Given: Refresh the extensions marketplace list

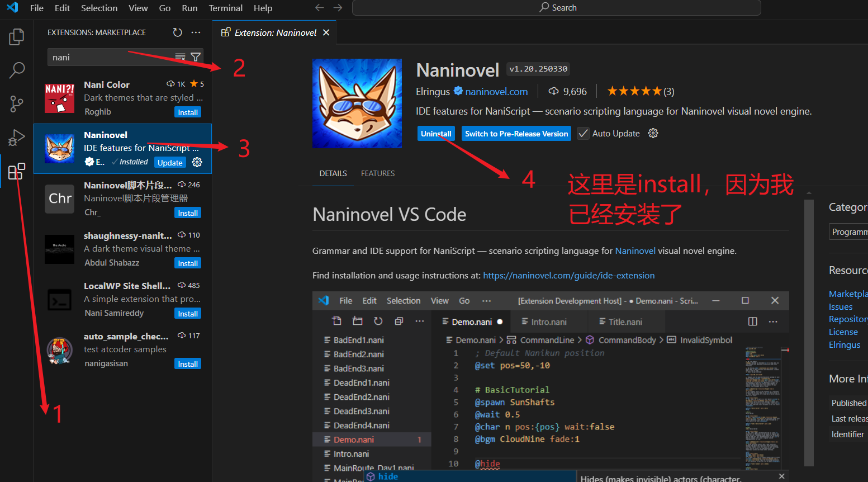Looking at the screenshot, I should click(x=178, y=32).
